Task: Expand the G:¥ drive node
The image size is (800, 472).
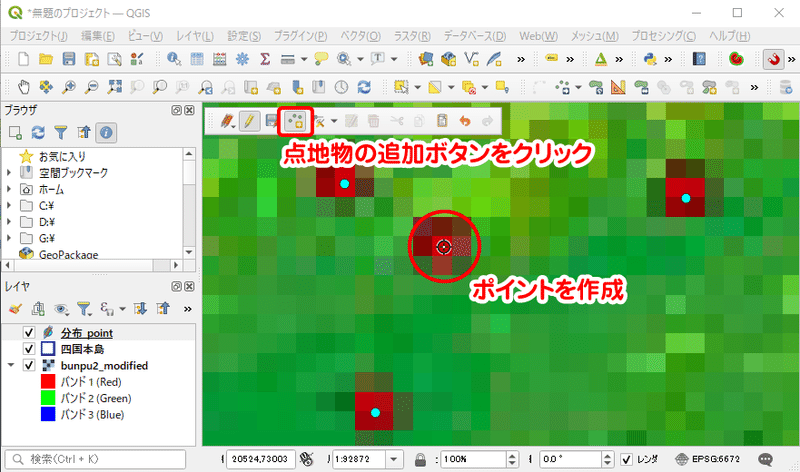Action: pos(9,238)
